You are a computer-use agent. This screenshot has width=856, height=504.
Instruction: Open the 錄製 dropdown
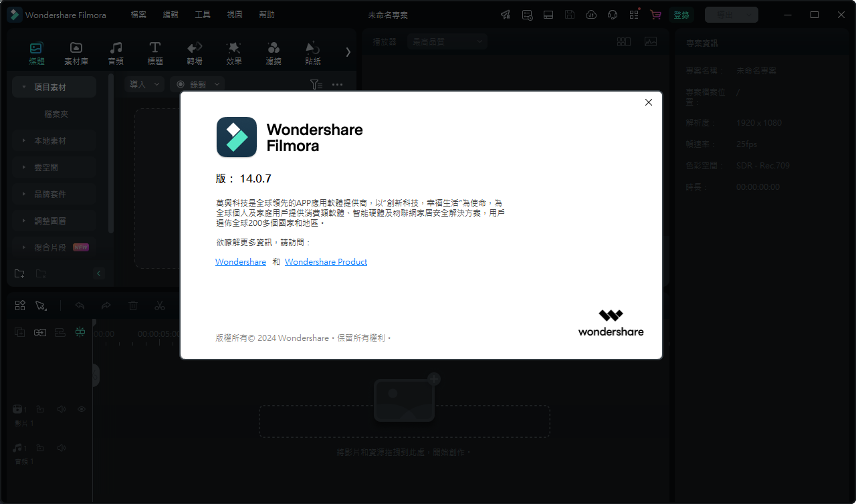(197, 84)
